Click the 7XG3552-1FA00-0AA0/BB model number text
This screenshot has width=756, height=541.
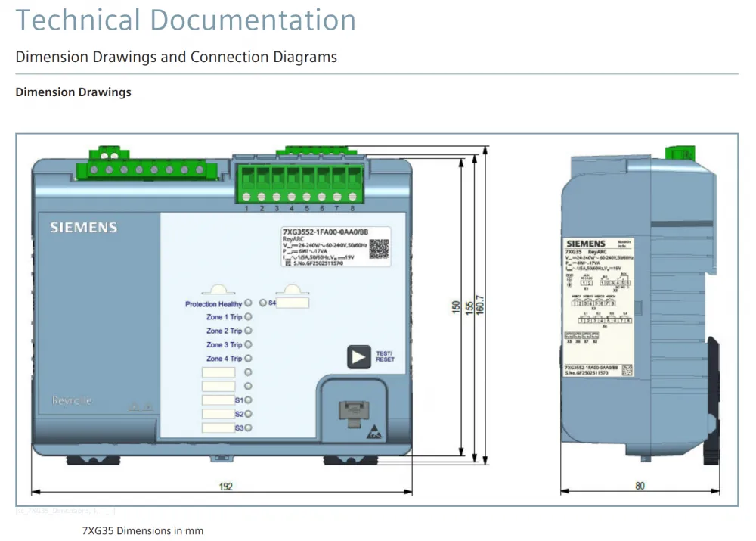(325, 232)
